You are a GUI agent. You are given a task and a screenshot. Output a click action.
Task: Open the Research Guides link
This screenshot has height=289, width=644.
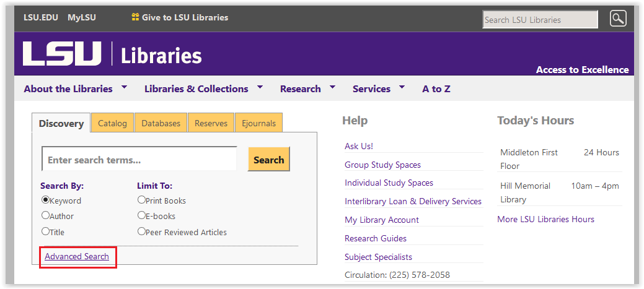[x=376, y=238]
